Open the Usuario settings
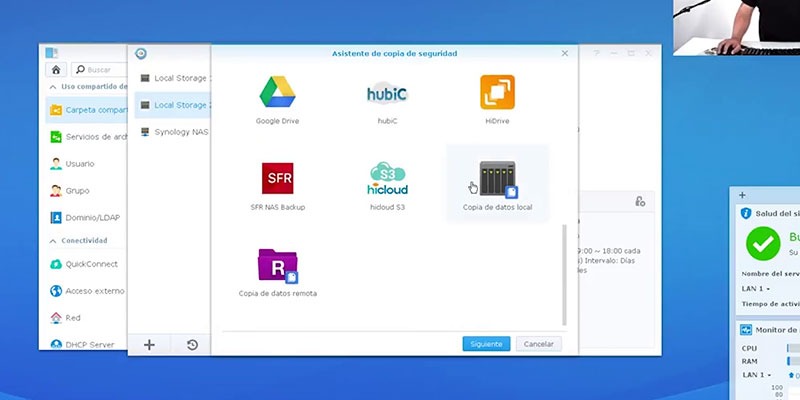The height and width of the screenshot is (400, 800). pos(87,164)
